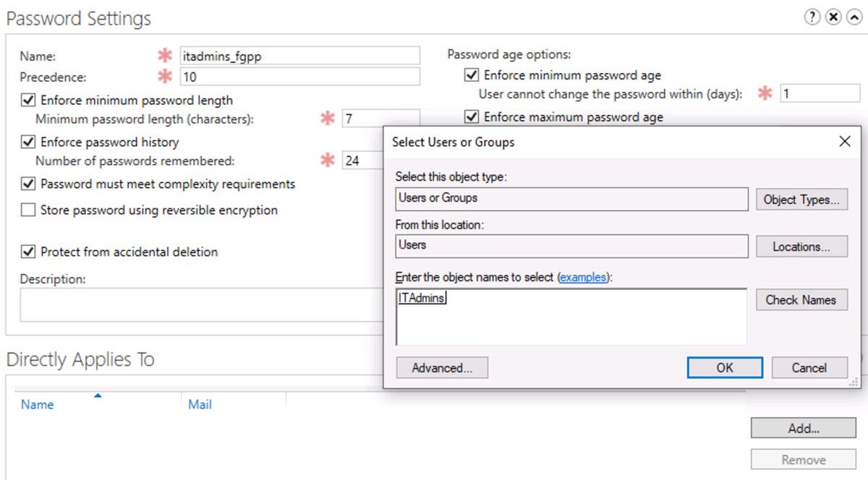The image size is (868, 480).
Task: Collapse the Password Settings section
Action: click(853, 18)
